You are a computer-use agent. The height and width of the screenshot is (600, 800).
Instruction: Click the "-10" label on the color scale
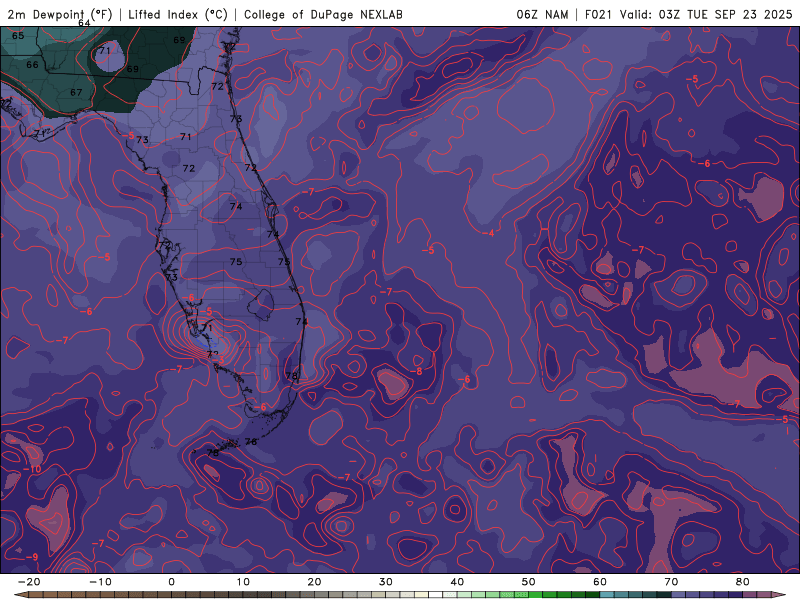click(x=100, y=582)
